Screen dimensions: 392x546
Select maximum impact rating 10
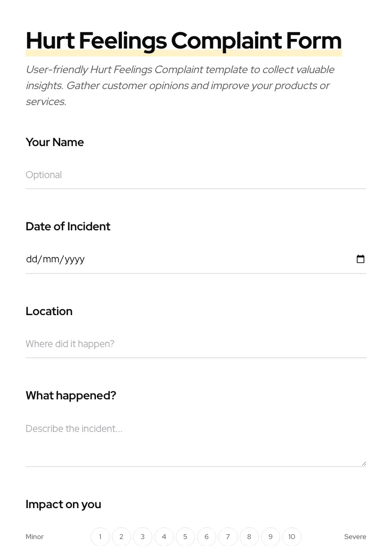292,536
